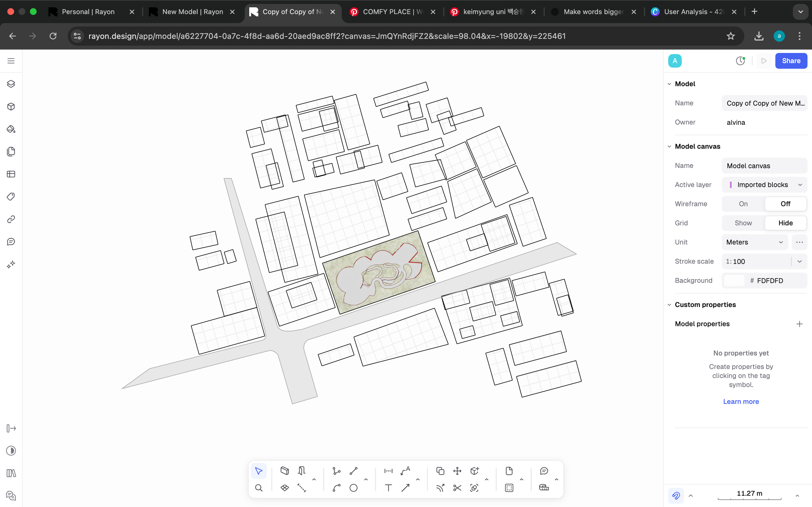Viewport: 812px width, 507px height.
Task: Open the Layers panel icon in sidebar
Action: click(11, 84)
